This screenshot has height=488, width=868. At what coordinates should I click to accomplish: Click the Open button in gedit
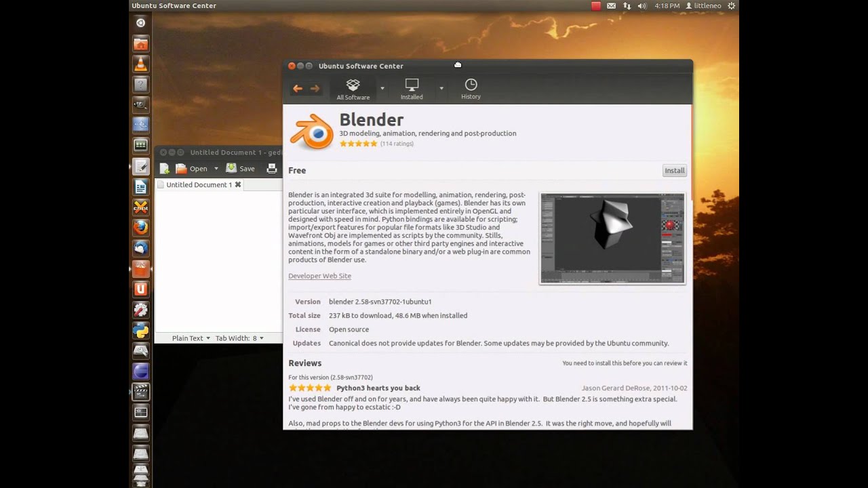(192, 169)
